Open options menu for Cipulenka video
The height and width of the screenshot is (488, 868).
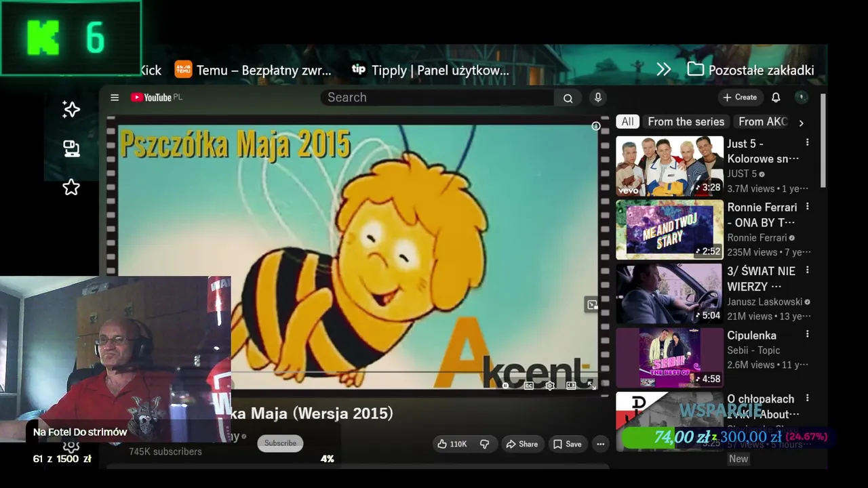tap(807, 335)
